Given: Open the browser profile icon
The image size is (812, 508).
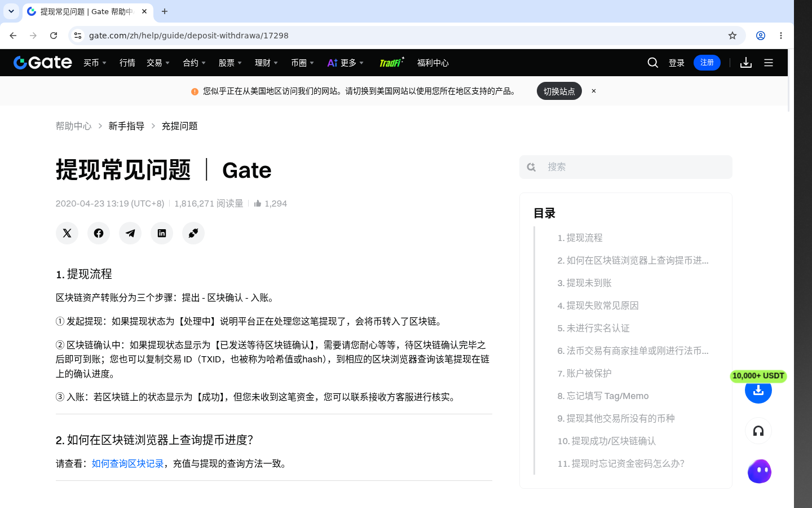Looking at the screenshot, I should coord(761,36).
